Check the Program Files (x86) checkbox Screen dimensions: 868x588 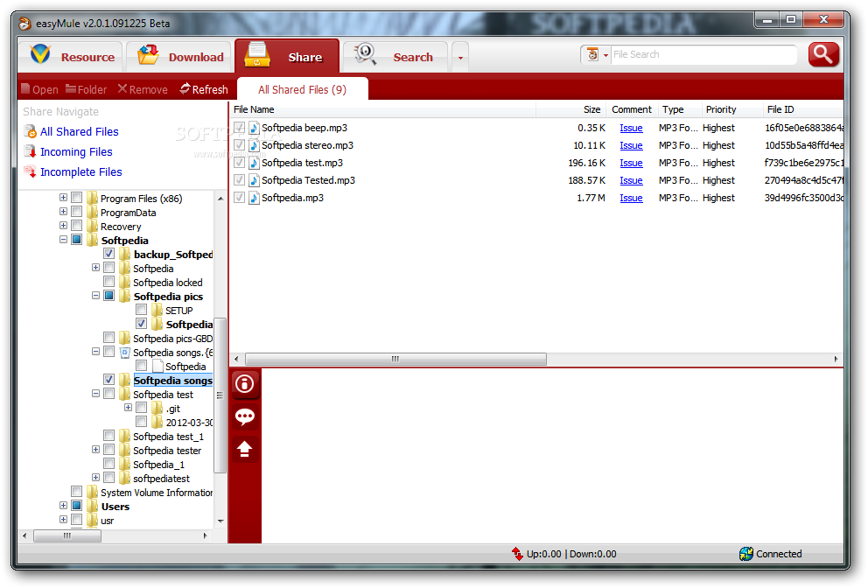77,198
